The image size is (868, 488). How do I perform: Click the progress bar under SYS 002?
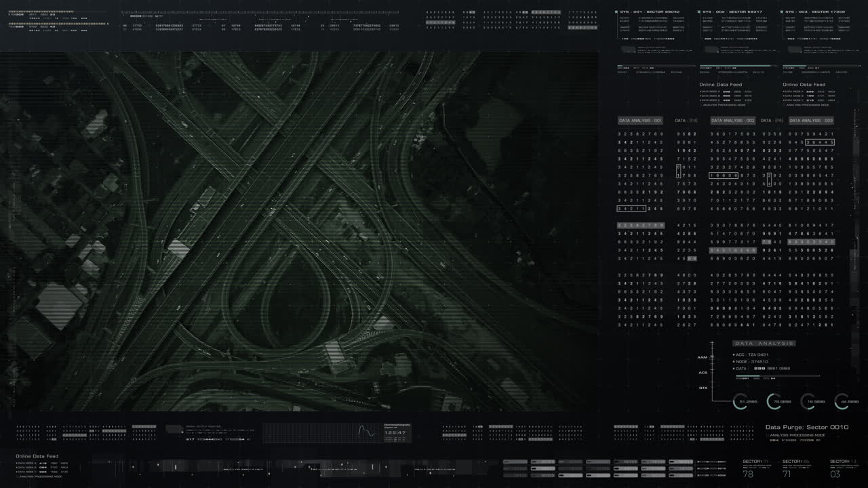point(736,65)
